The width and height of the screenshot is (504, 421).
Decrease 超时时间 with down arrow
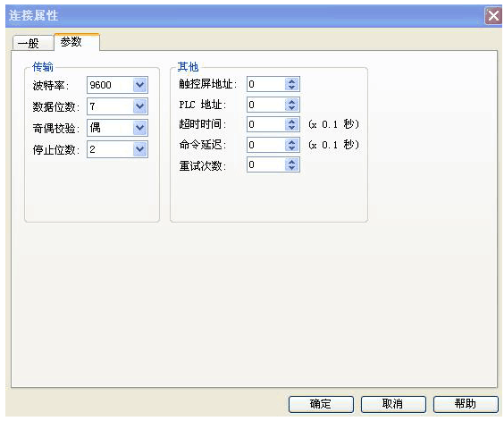pos(291,127)
